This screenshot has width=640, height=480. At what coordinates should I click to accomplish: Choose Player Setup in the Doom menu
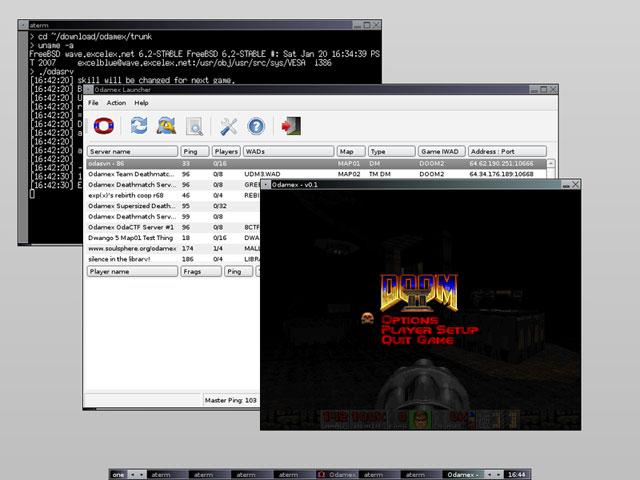click(x=429, y=329)
